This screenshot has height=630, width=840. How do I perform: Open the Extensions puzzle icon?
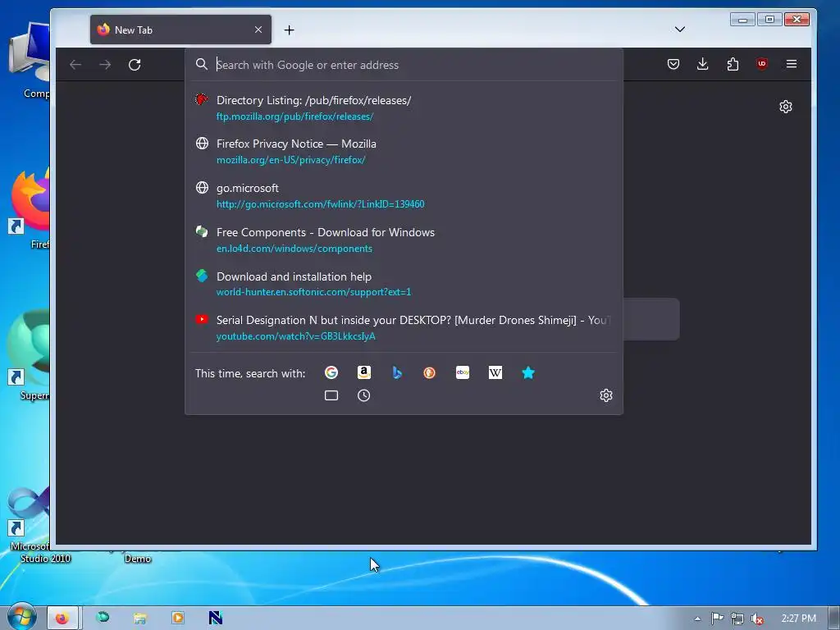pos(733,64)
